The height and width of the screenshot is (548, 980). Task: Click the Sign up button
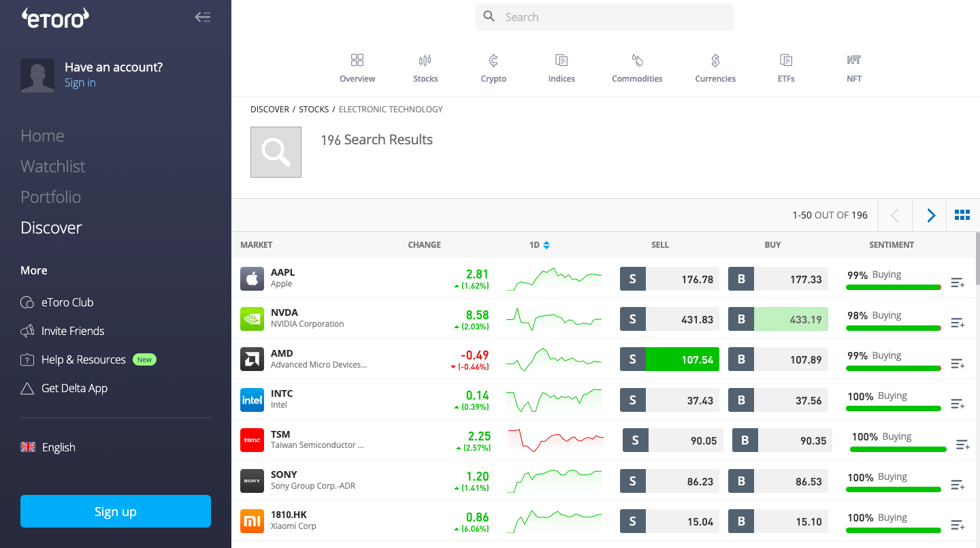(x=116, y=511)
